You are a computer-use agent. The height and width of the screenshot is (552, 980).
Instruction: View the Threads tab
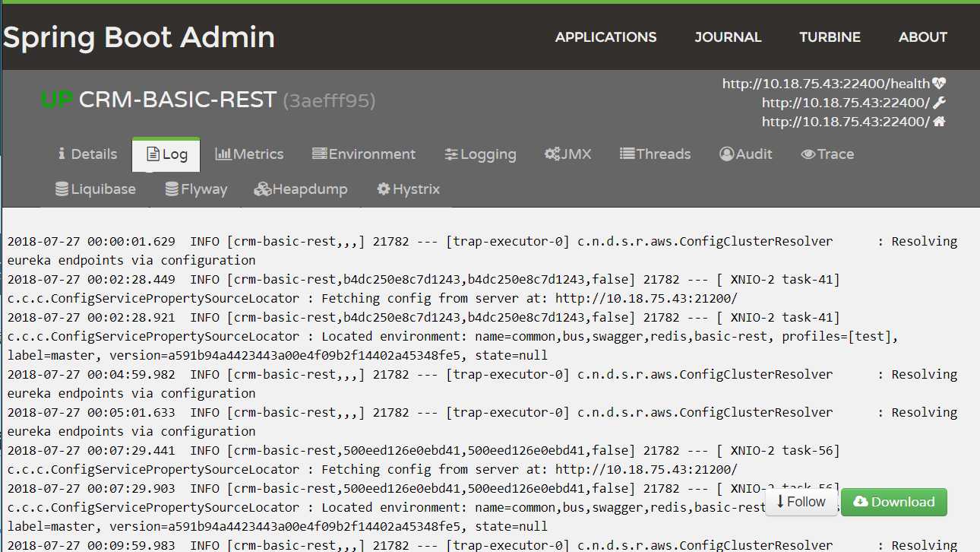coord(655,154)
